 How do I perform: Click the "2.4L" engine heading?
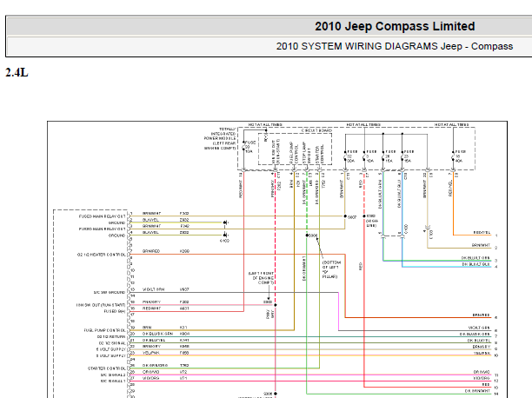pos(17,73)
